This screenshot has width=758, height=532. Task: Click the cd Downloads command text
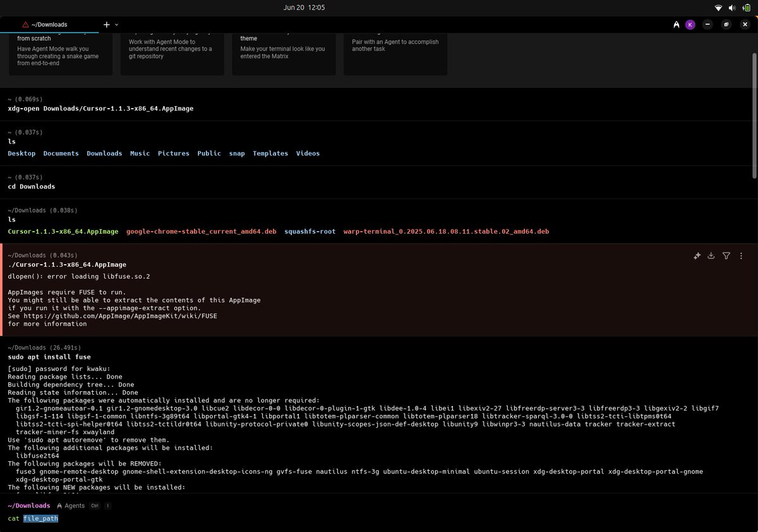tap(32, 186)
